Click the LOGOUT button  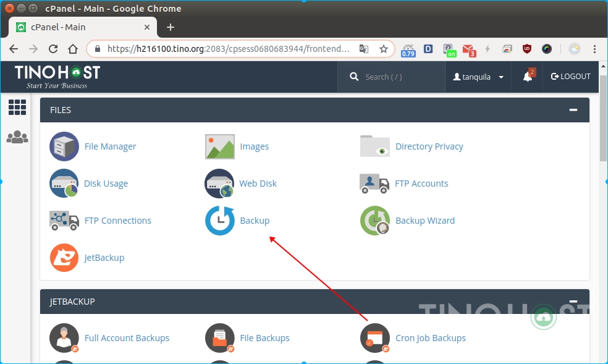[x=571, y=77]
